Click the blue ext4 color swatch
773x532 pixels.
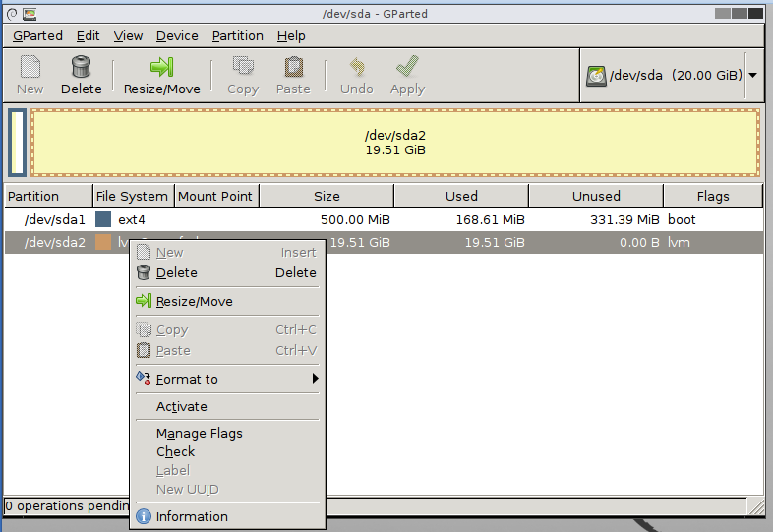point(103,219)
